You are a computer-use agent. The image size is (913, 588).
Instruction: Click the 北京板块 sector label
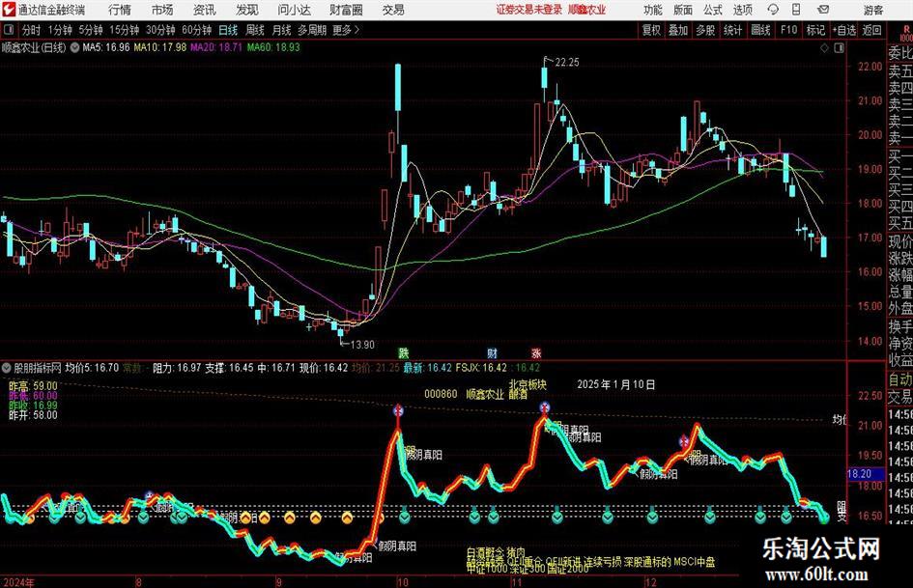528,385
